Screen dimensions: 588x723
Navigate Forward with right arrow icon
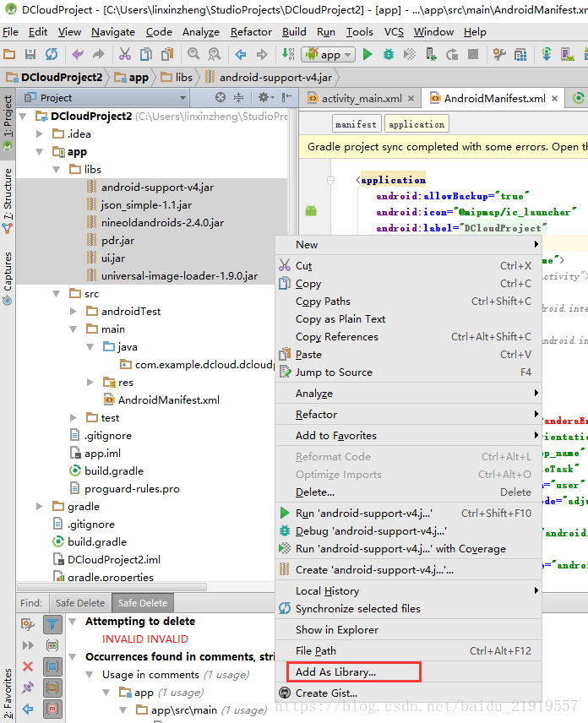coord(262,54)
